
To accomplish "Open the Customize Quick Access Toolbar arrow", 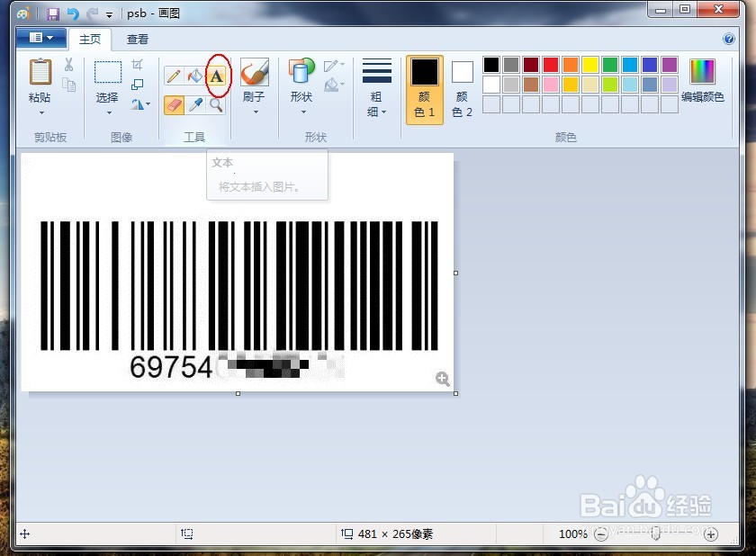I will 110,15.
